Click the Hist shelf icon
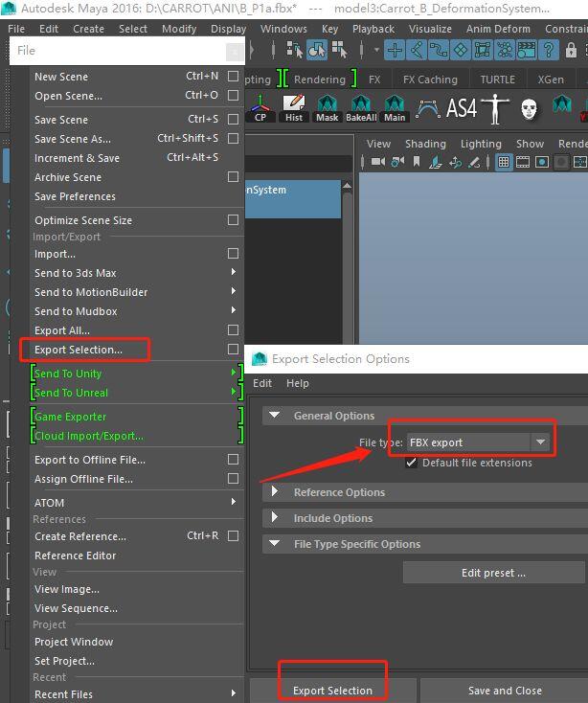The image size is (588, 703). 294,108
